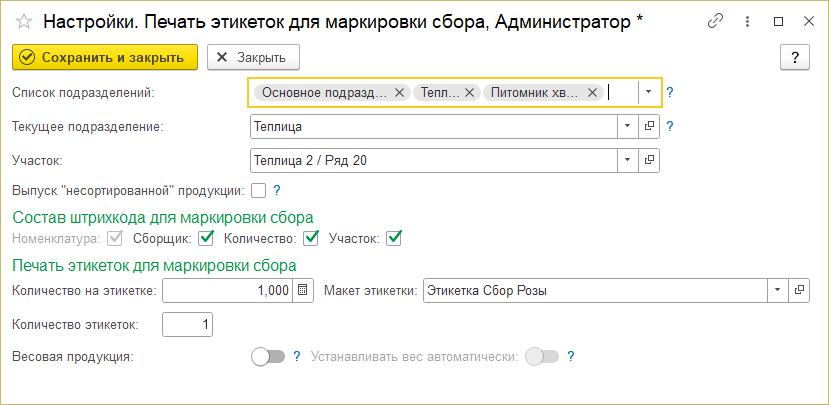Open the Макет этикетки record with open icon

(x=799, y=290)
